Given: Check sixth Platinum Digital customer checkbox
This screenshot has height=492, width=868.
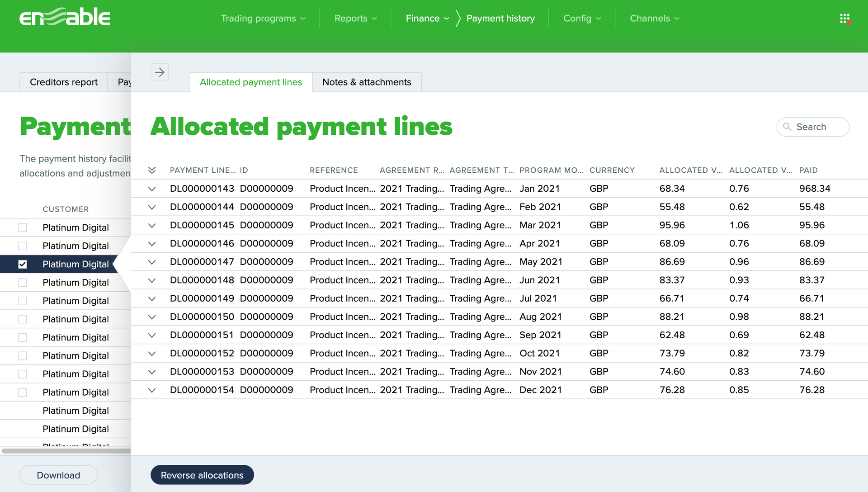Looking at the screenshot, I should point(23,319).
